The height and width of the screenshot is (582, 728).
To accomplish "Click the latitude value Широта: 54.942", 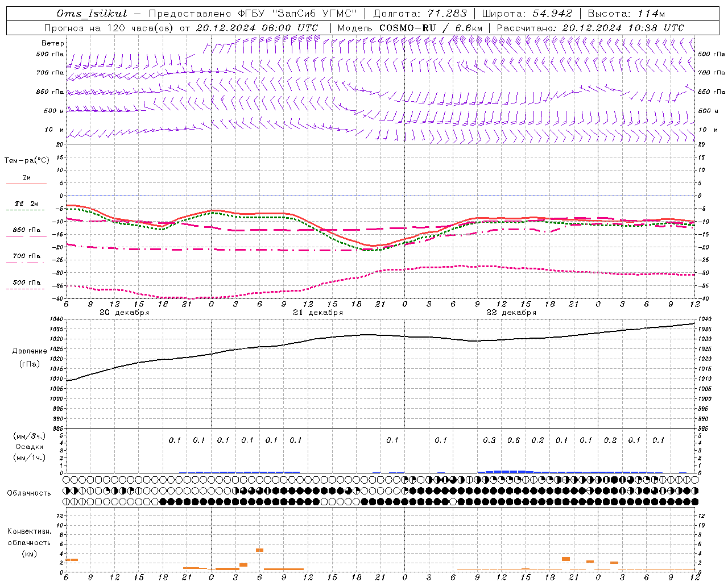I will tap(527, 14).
